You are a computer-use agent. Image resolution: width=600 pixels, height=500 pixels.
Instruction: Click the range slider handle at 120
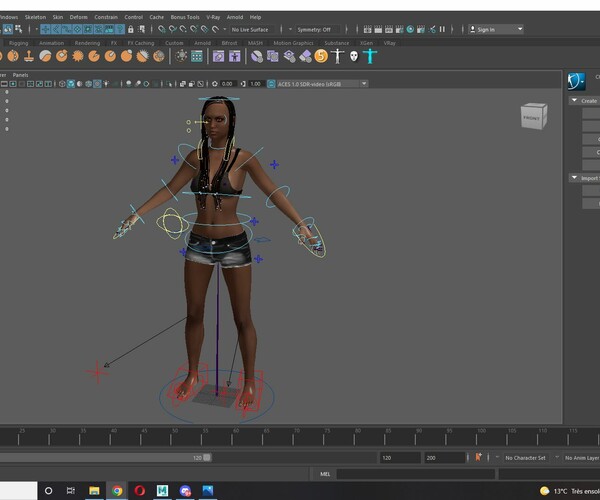pos(207,458)
